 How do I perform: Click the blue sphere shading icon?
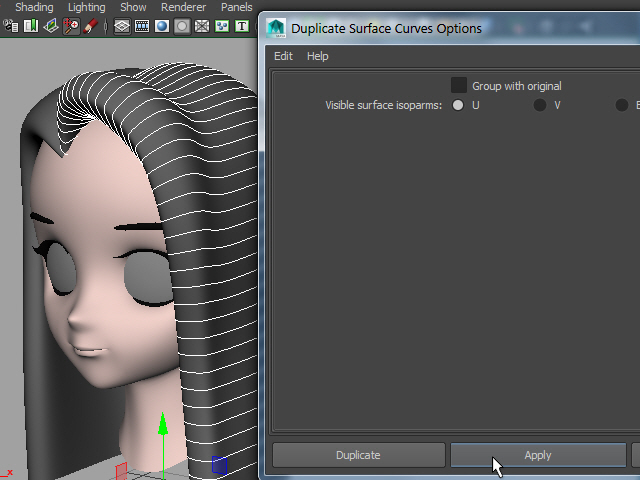(161, 26)
